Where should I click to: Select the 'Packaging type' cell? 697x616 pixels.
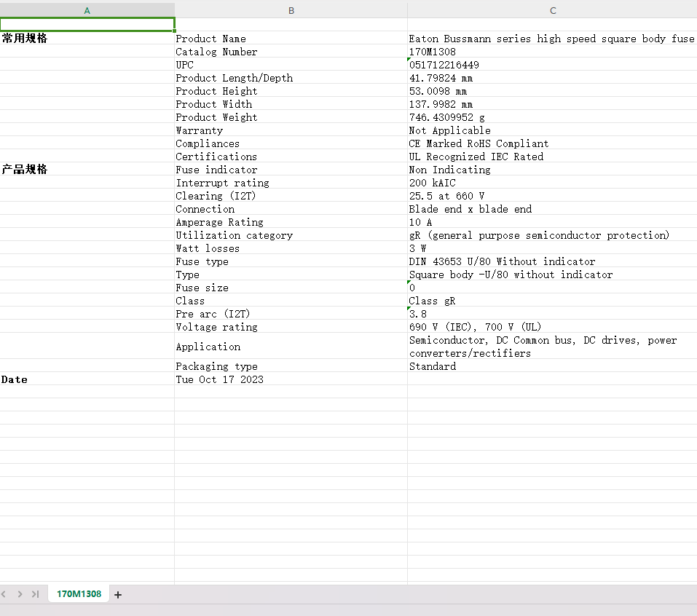click(291, 366)
